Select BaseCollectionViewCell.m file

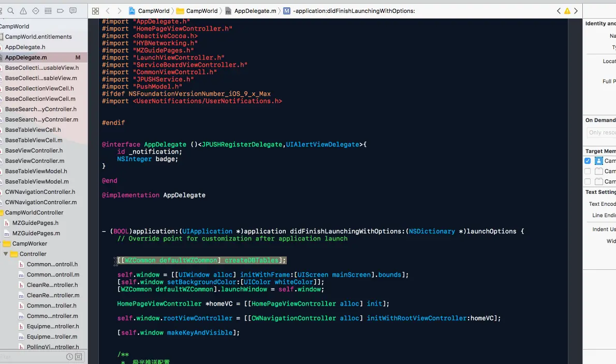coord(40,99)
